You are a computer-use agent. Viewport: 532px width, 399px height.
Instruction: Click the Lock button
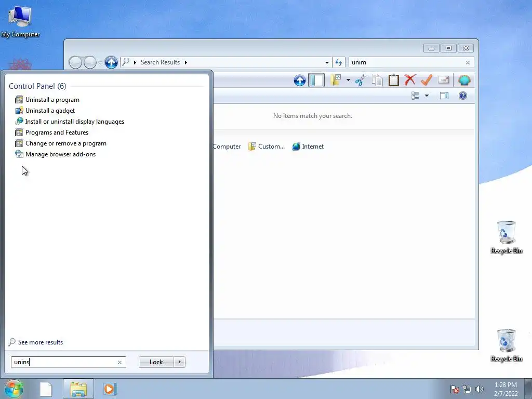tap(156, 362)
